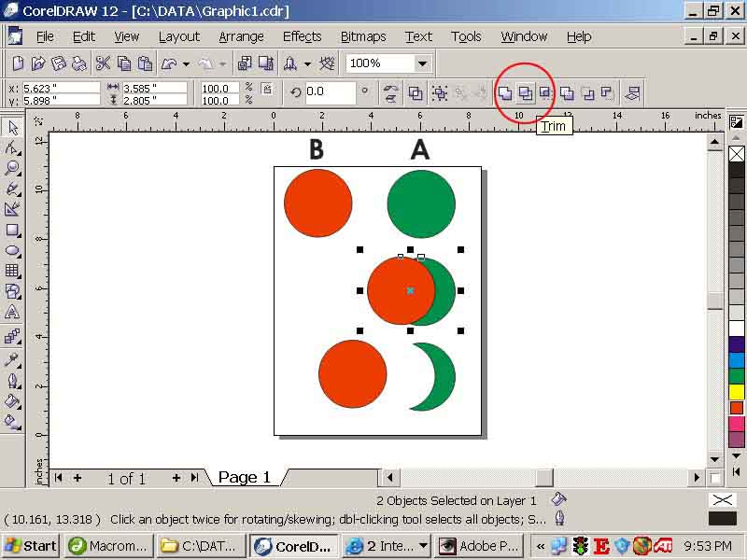Screen dimensions: 747x560
Task: Click the Import icon
Action: pyautogui.click(x=245, y=63)
